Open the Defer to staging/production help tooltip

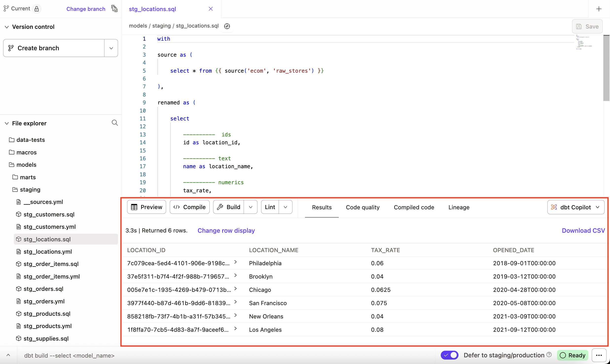coord(549,355)
